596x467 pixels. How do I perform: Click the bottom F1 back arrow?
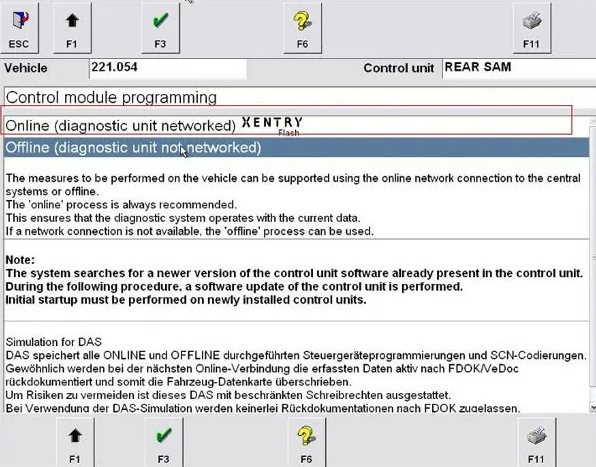75,442
